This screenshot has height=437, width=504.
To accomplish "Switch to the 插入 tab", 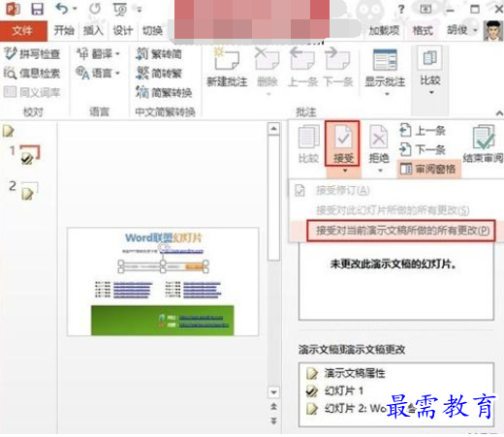I will click(x=93, y=31).
